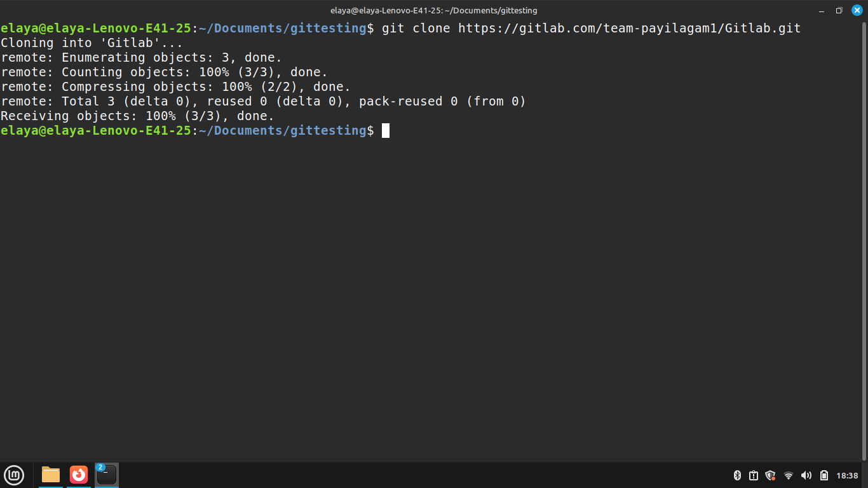Open the Bluetooth tray icon
868x488 pixels.
coord(738,475)
